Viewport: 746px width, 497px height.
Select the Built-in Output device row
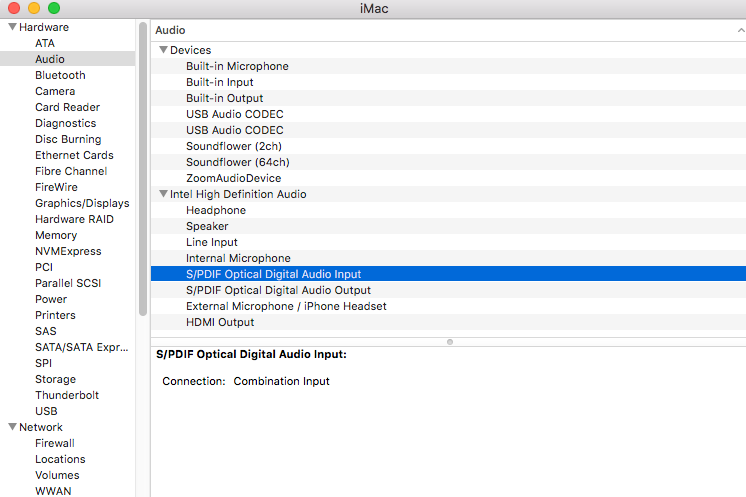click(448, 98)
